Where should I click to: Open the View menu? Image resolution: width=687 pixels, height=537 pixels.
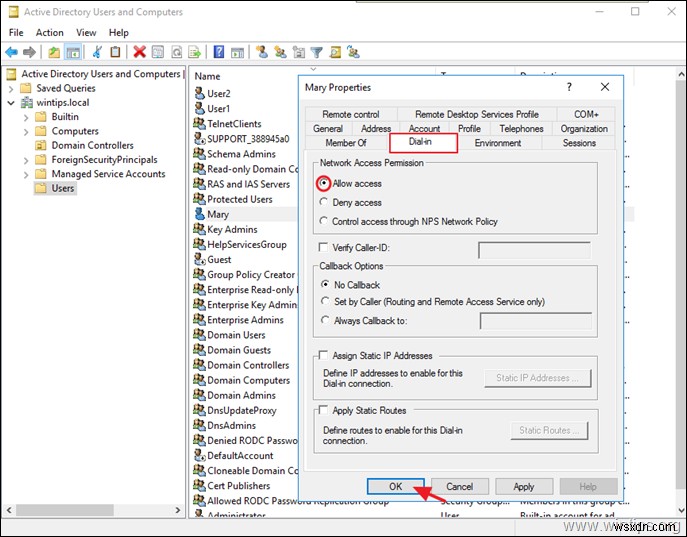pyautogui.click(x=86, y=32)
